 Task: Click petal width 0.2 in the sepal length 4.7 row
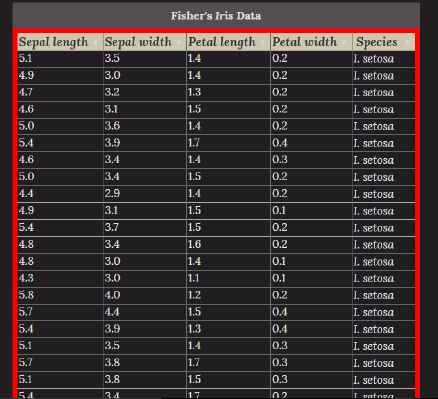(311, 93)
